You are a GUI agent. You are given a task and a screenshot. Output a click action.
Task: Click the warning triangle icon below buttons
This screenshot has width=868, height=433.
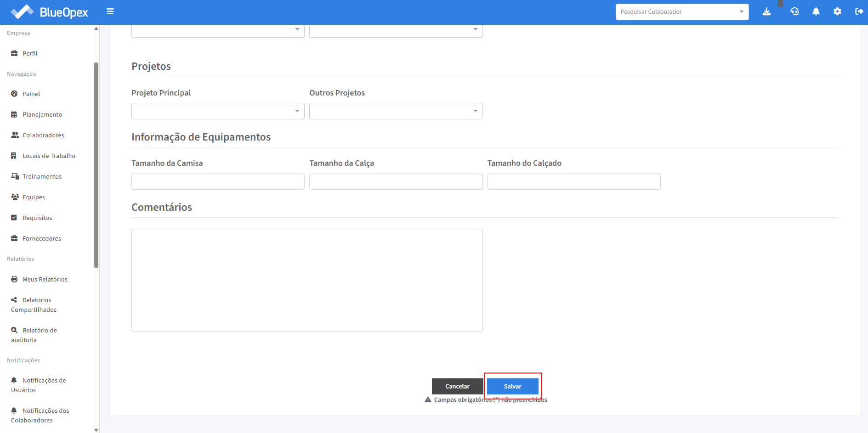pyautogui.click(x=428, y=399)
